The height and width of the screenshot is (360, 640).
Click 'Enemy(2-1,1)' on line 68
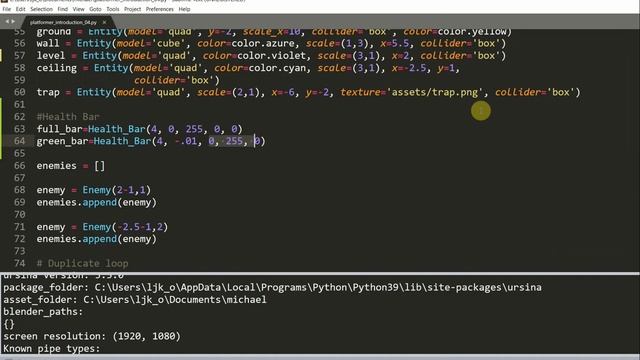tap(117, 190)
